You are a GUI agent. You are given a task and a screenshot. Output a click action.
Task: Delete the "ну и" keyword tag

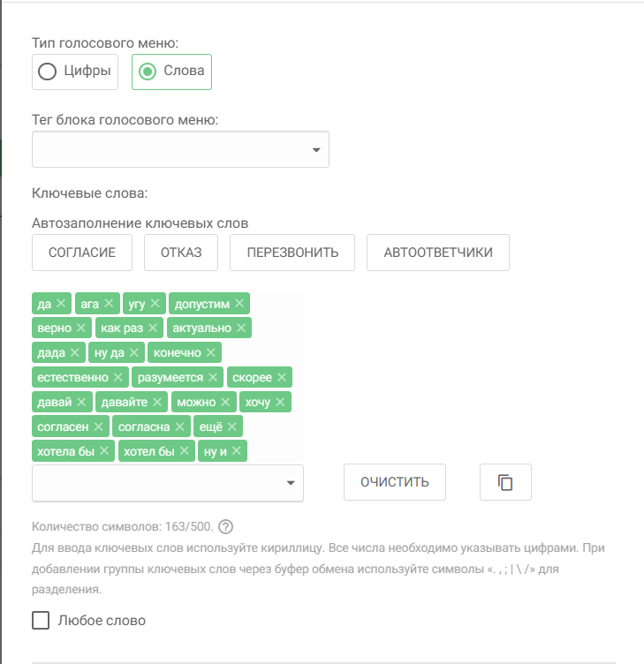[x=236, y=452]
